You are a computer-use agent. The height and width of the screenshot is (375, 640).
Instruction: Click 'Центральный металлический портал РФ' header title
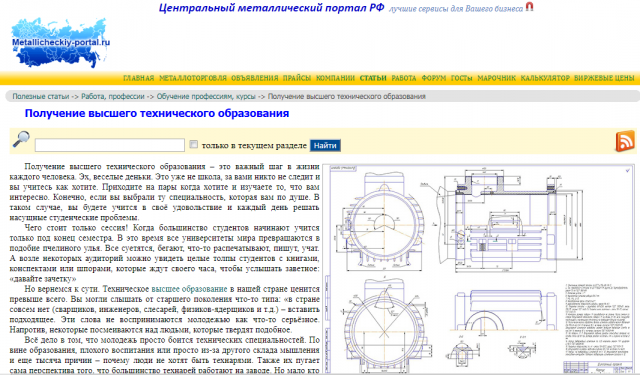tap(271, 8)
